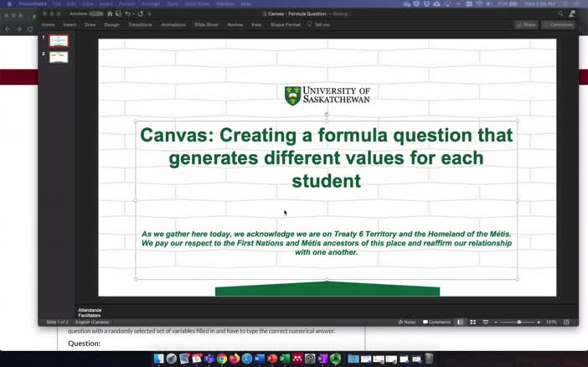The image size is (588, 367).
Task: Click the browser Back arrow behind PowerPoint
Action: (x=8, y=28)
